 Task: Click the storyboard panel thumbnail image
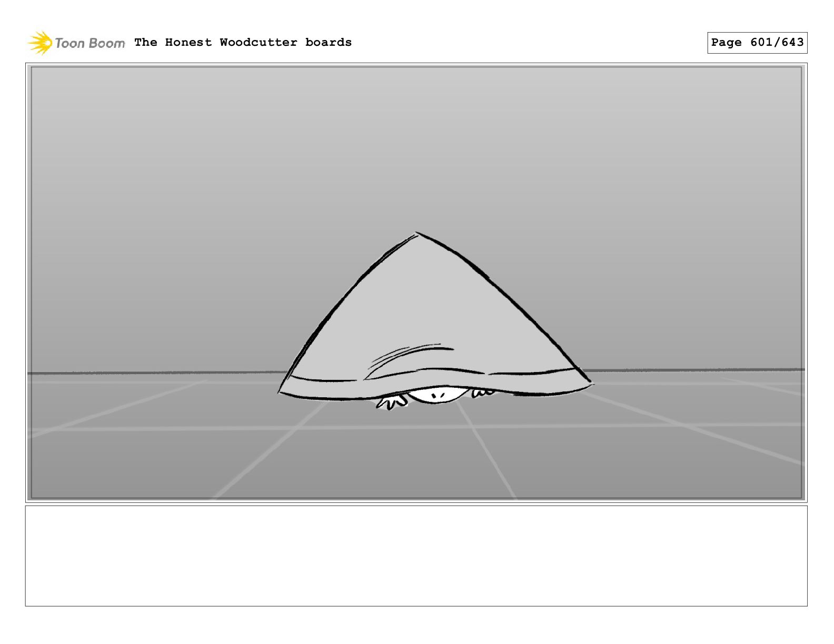click(416, 283)
